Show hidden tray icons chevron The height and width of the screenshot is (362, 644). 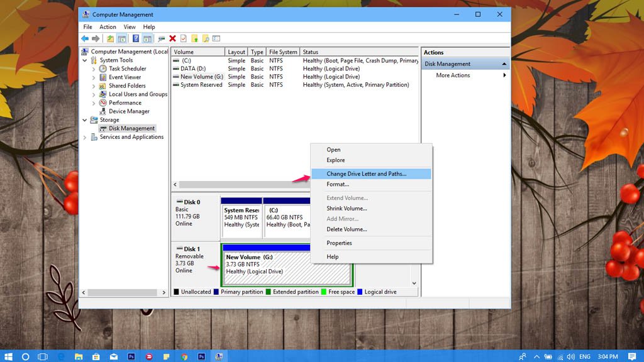(536, 356)
